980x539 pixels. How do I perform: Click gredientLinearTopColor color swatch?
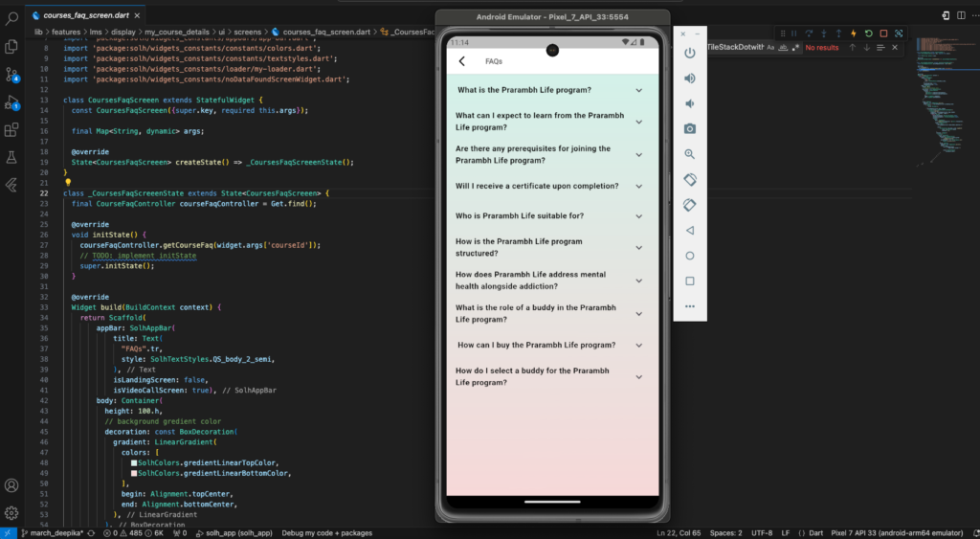point(134,463)
